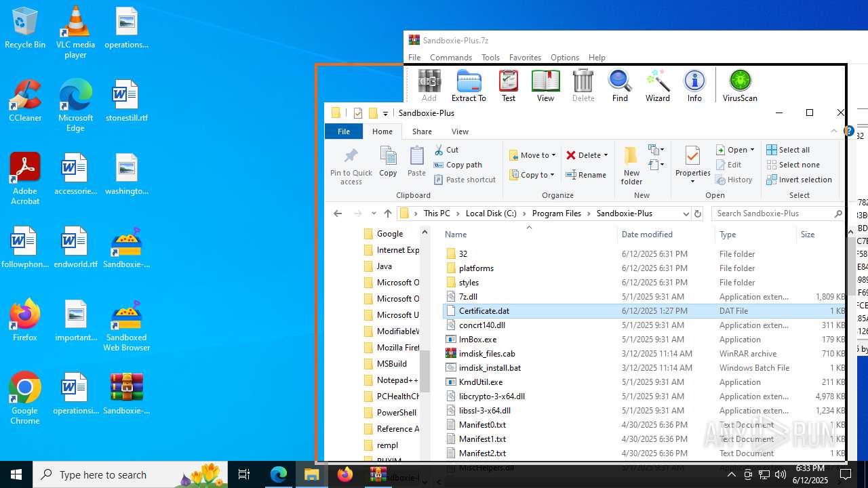Switch to the Share tab

pyautogui.click(x=422, y=131)
